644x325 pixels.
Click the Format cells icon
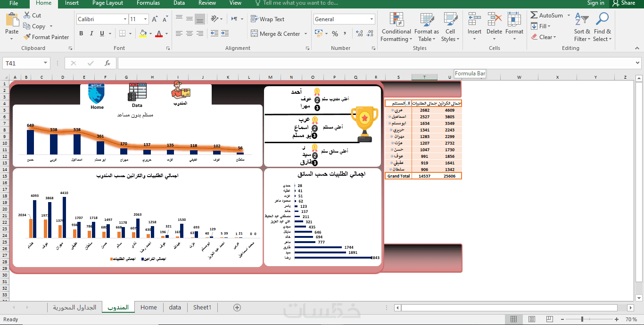tap(514, 19)
